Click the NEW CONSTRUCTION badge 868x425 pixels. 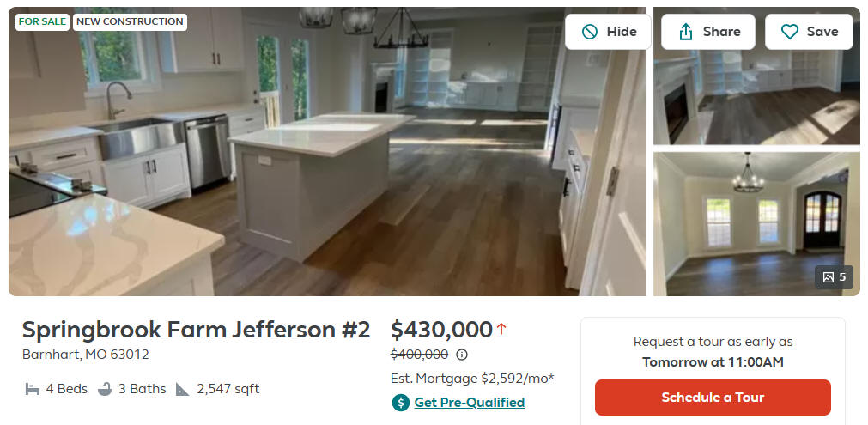point(130,22)
